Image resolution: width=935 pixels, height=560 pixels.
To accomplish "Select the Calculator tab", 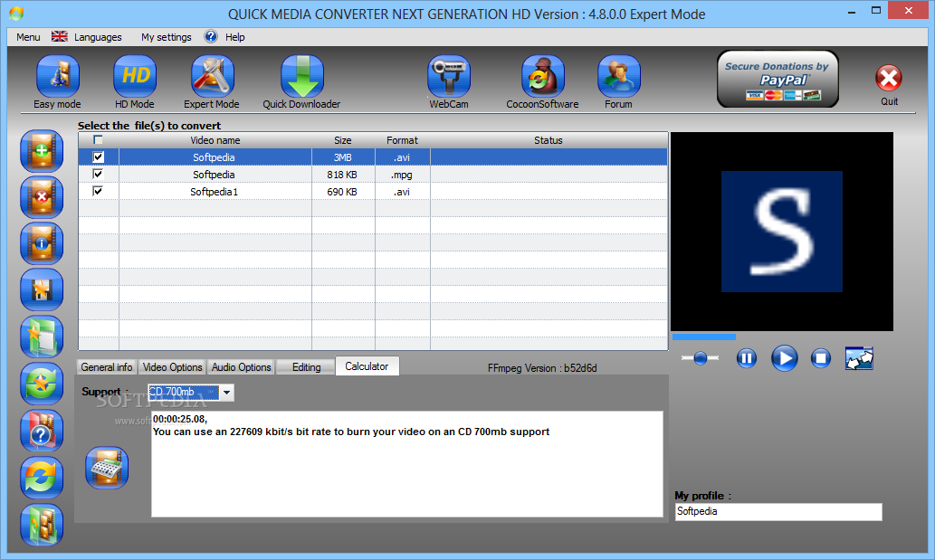I will [x=367, y=366].
